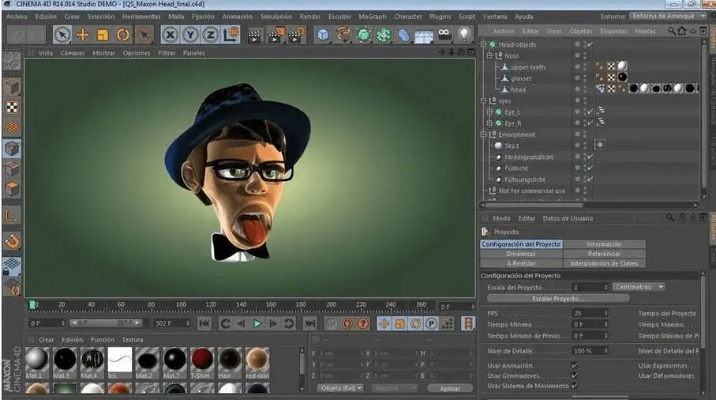The image size is (716, 400).
Task: Play the animation forward
Action: click(258, 324)
